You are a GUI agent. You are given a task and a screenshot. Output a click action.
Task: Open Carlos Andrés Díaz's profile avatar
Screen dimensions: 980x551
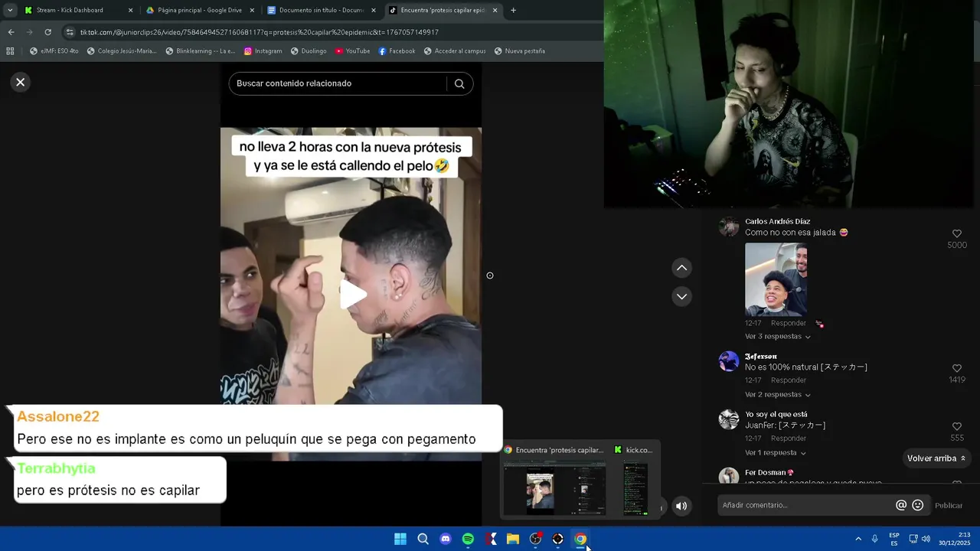729,227
